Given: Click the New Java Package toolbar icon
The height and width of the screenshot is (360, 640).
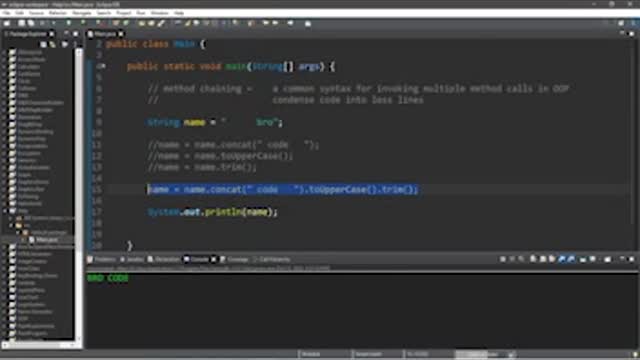Looking at the screenshot, I should click(116, 23).
